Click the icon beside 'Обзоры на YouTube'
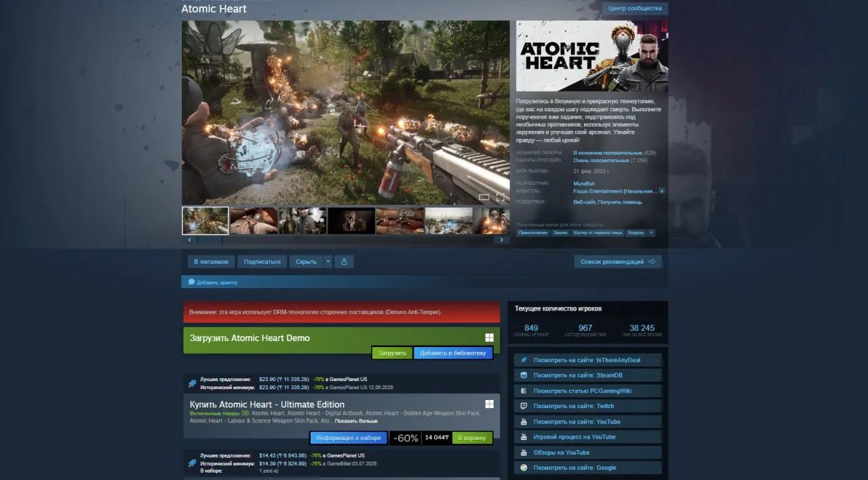 [x=524, y=452]
